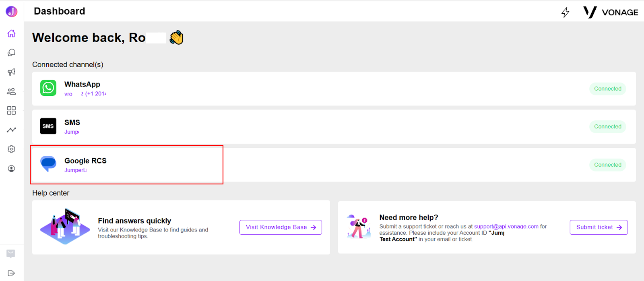Click the message icon near sidebar bottom

coord(11,254)
